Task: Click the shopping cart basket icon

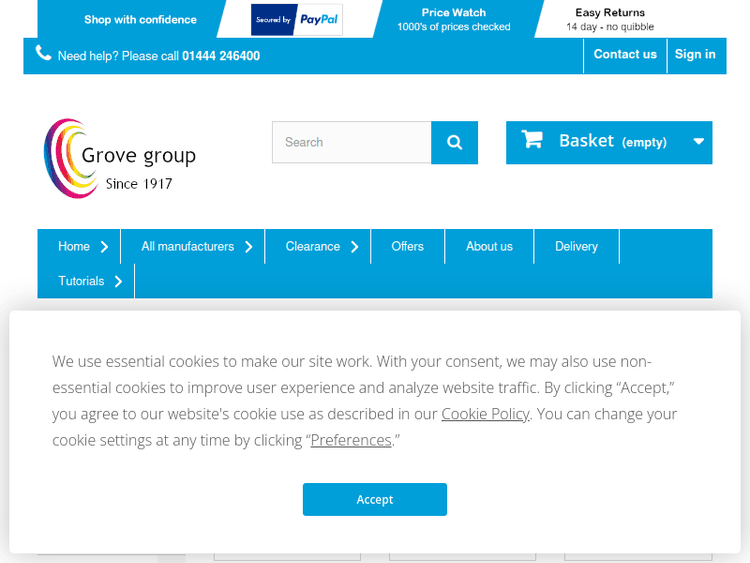Action: 532,141
